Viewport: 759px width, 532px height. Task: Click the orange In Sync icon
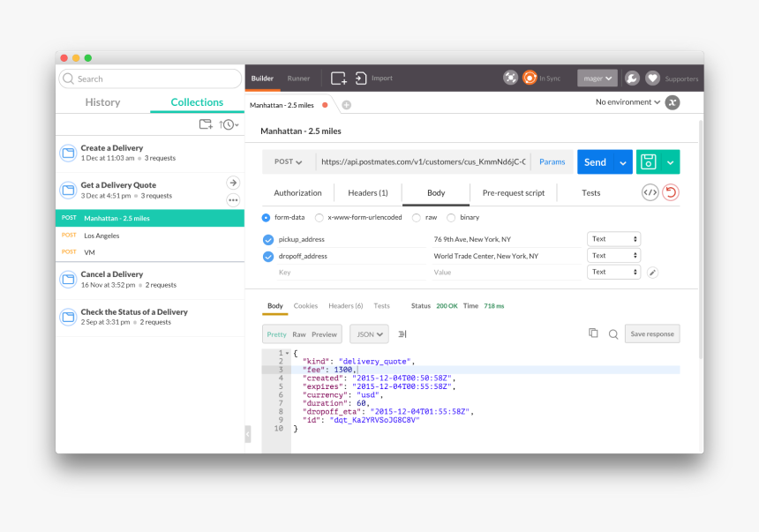[530, 78]
